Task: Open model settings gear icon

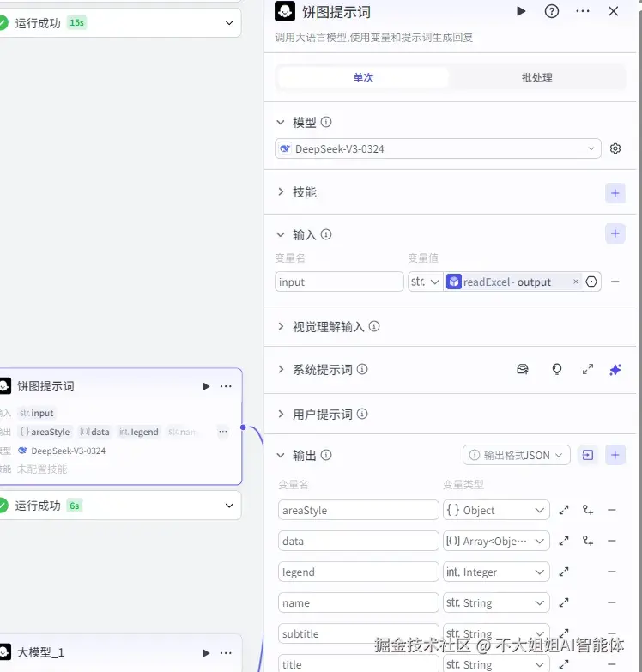Action: coord(615,148)
